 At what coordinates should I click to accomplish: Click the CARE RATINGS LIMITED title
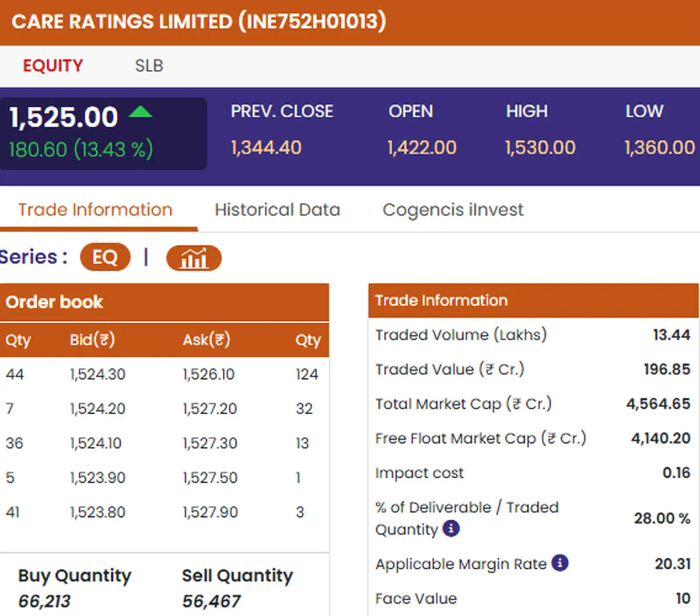point(198,22)
